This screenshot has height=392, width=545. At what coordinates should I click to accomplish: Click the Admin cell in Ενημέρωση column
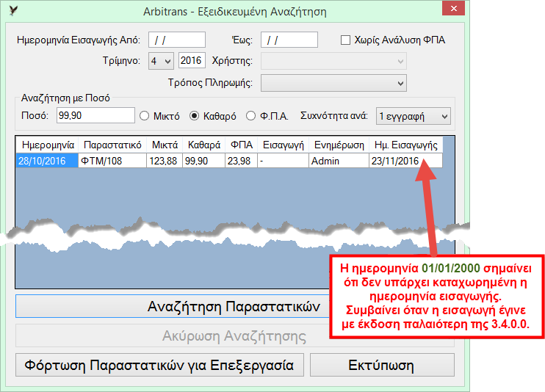pos(339,161)
